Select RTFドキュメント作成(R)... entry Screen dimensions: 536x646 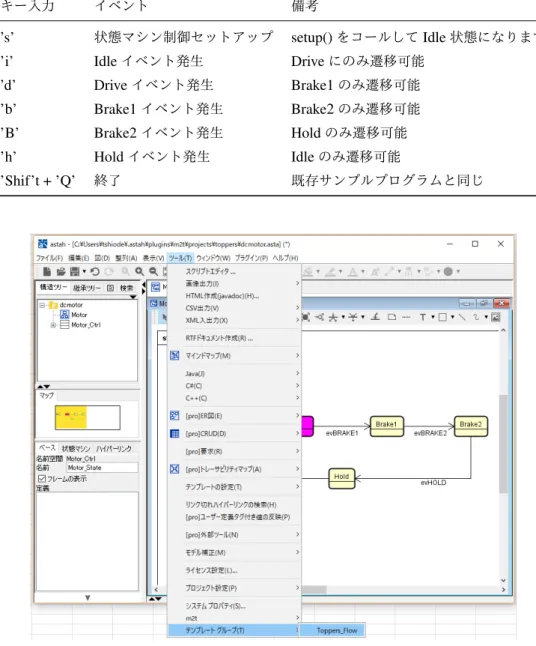click(234, 338)
